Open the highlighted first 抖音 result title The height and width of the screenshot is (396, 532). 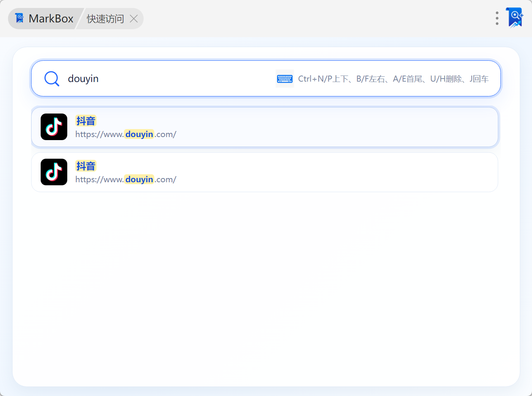[86, 121]
